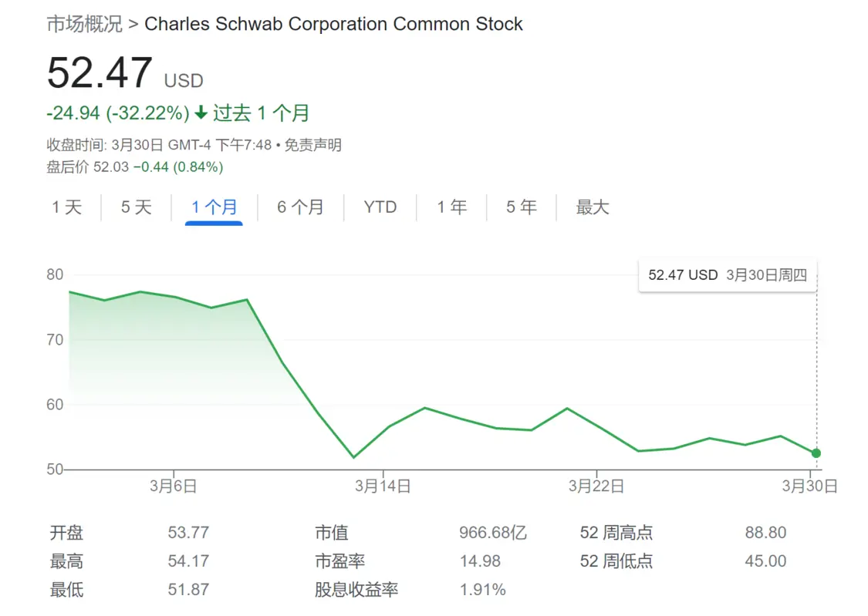The width and height of the screenshot is (868, 616).
Task: Switch chart to YTD range
Action: tap(380, 207)
